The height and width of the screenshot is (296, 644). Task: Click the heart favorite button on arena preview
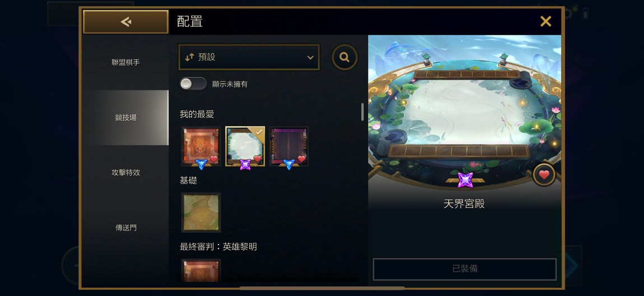[544, 175]
